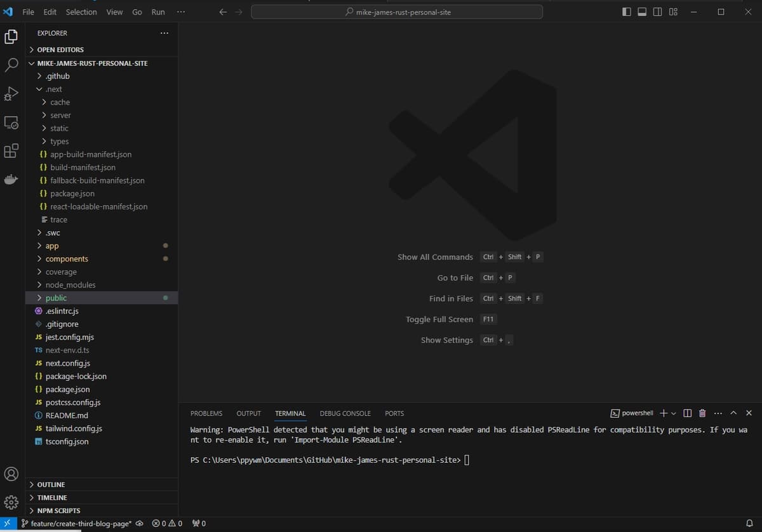Open the Extensions view
The width and height of the screenshot is (762, 532).
click(x=11, y=151)
